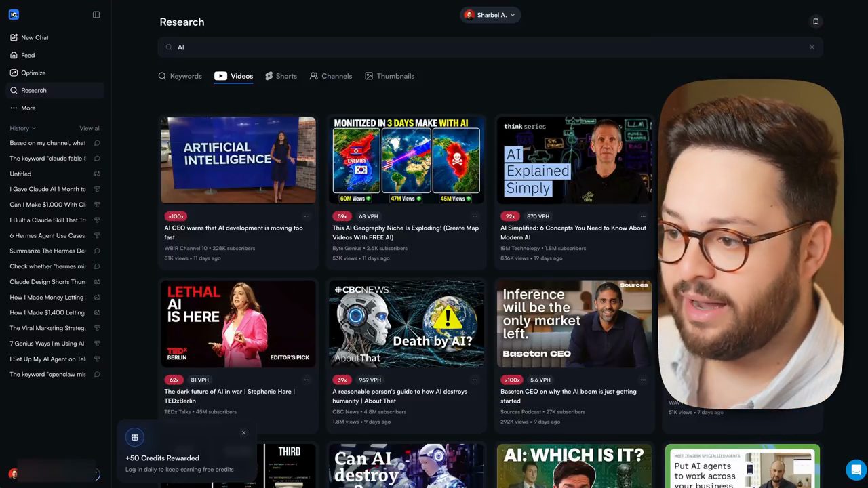Viewport: 868px width, 488px height.
Task: Open options menu for AI Simplified video
Action: tap(643, 216)
